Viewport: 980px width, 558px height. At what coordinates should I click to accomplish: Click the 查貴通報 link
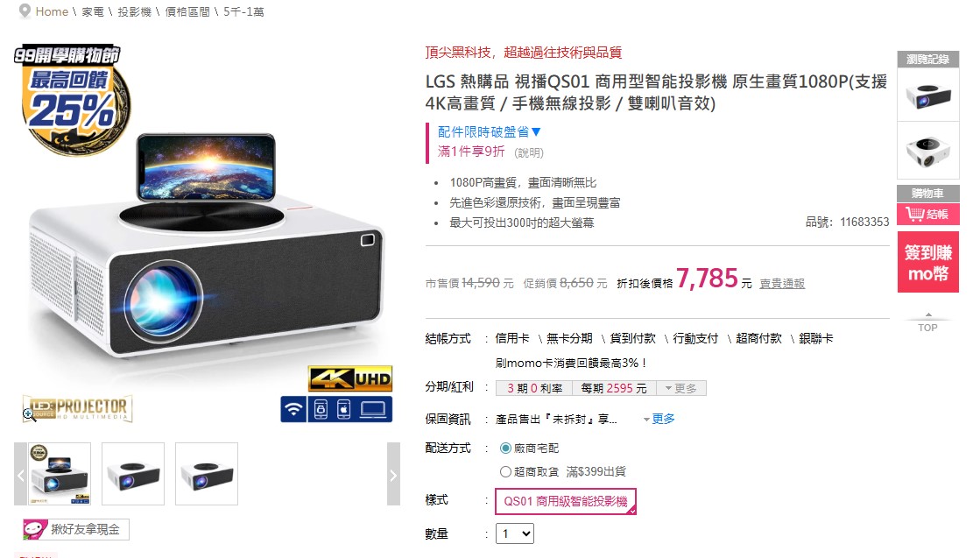click(782, 284)
